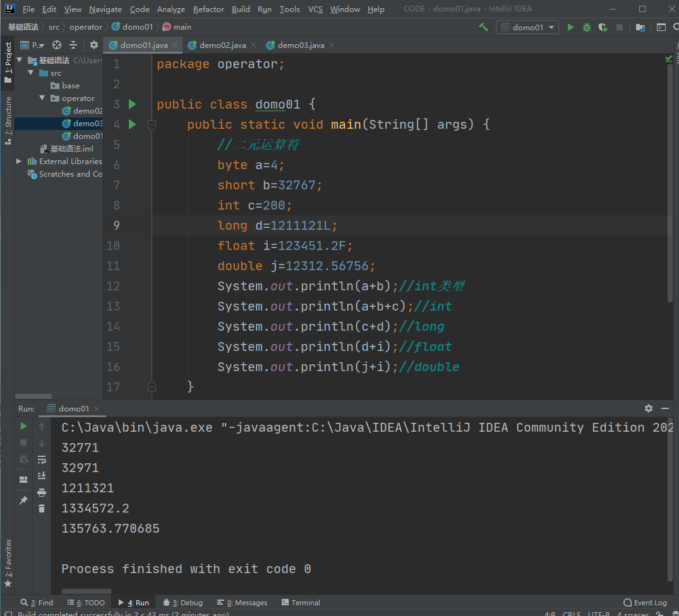Toggle soft-wrap in the Run console

pos(42,459)
